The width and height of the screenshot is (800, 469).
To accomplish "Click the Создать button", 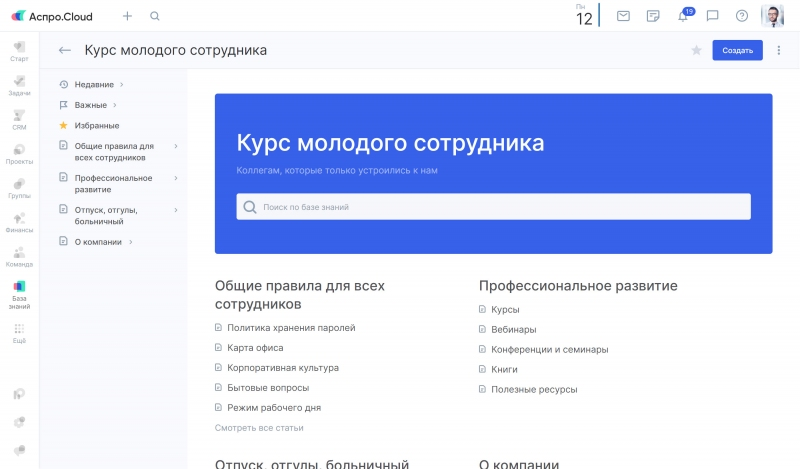I will pos(737,50).
